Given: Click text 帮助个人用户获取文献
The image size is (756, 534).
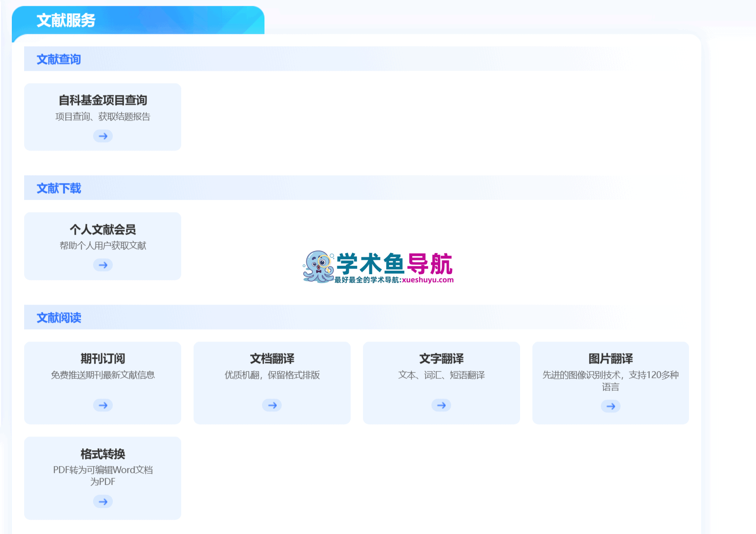Looking at the screenshot, I should [103, 246].
